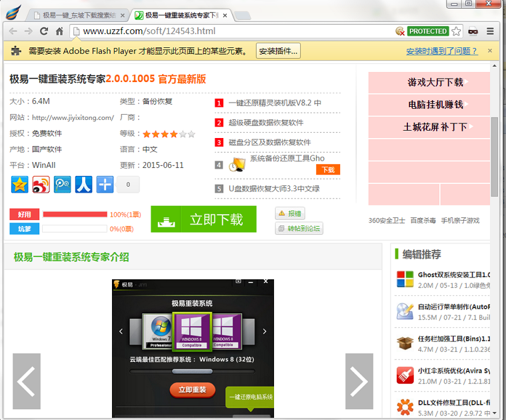This screenshot has width=506, height=420.
Task: Open the 安装时遇到了问题 help link
Action: 442,51
